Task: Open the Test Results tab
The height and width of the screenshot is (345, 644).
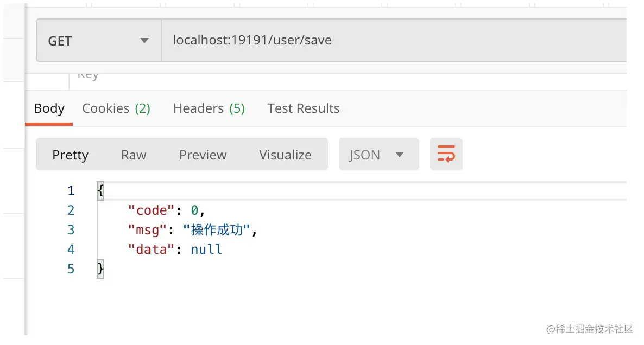Action: (x=304, y=108)
